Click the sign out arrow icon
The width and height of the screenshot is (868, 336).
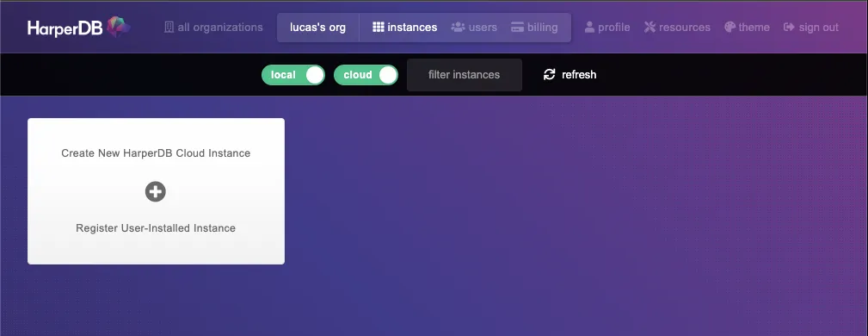click(789, 28)
